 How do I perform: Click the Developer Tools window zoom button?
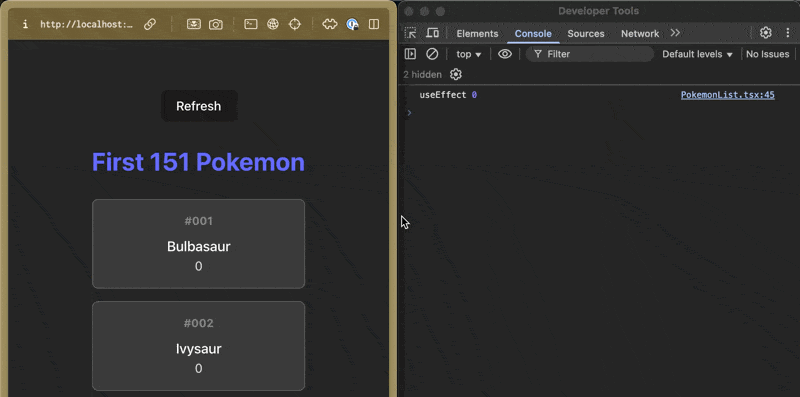click(440, 11)
